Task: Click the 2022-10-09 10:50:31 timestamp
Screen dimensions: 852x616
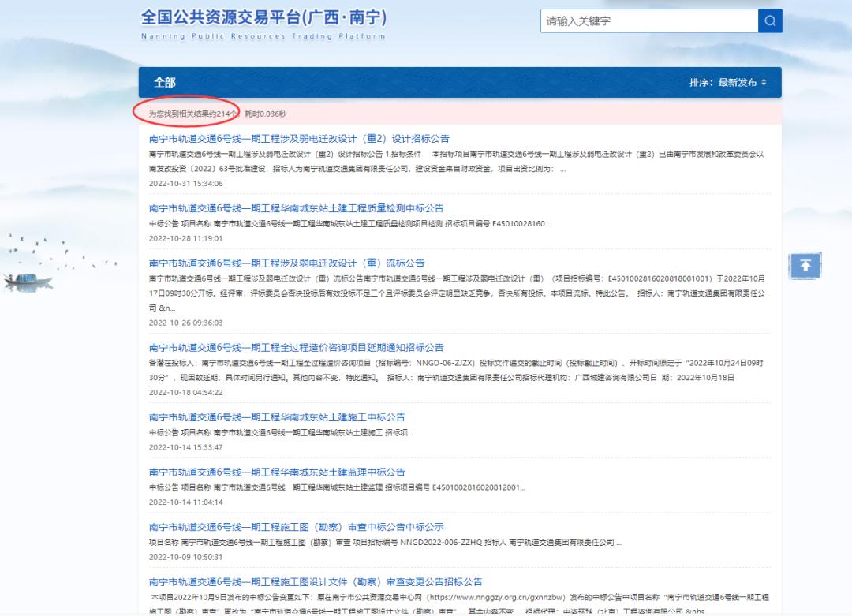Action: click(x=185, y=557)
